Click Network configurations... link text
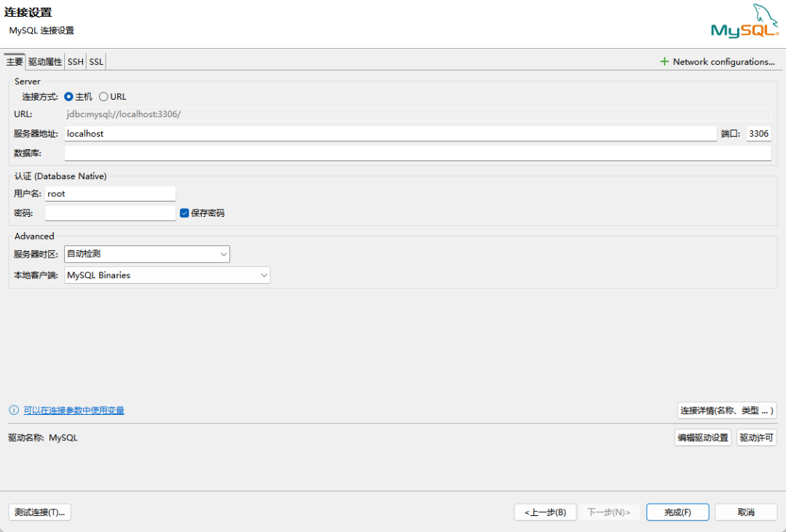The image size is (786, 532). click(x=724, y=62)
